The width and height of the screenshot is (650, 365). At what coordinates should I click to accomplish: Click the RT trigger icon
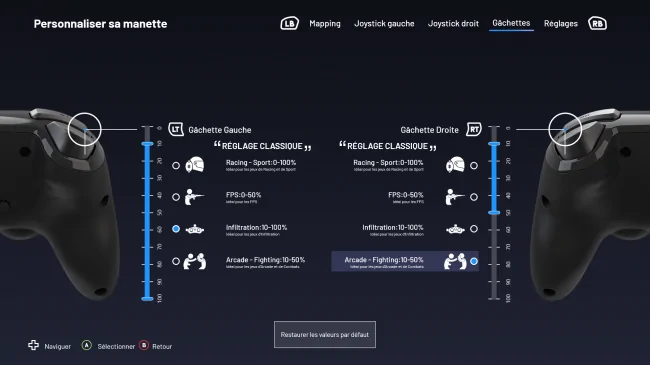pyautogui.click(x=474, y=129)
